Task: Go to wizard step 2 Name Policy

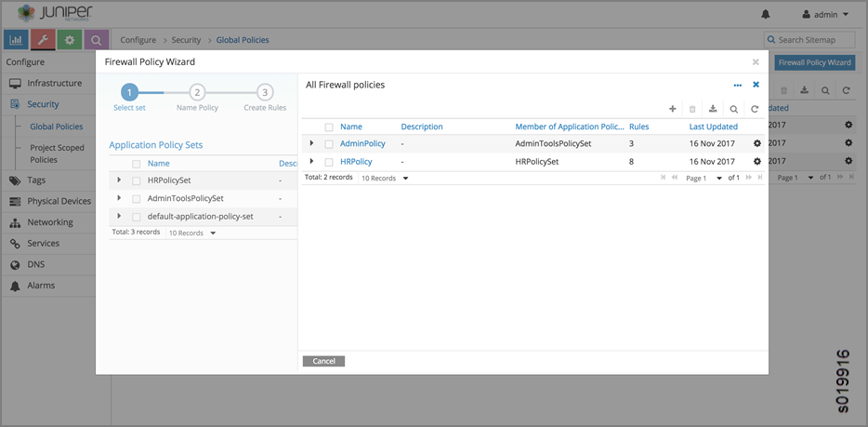Action: tap(197, 92)
